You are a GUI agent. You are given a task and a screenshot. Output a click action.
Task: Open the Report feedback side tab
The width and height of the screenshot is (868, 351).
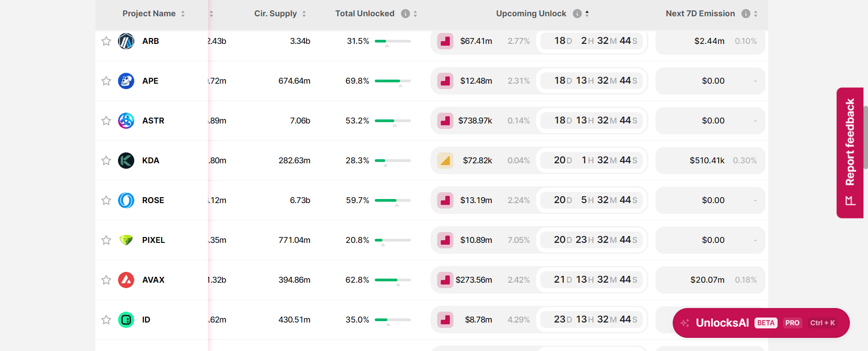tap(850, 153)
